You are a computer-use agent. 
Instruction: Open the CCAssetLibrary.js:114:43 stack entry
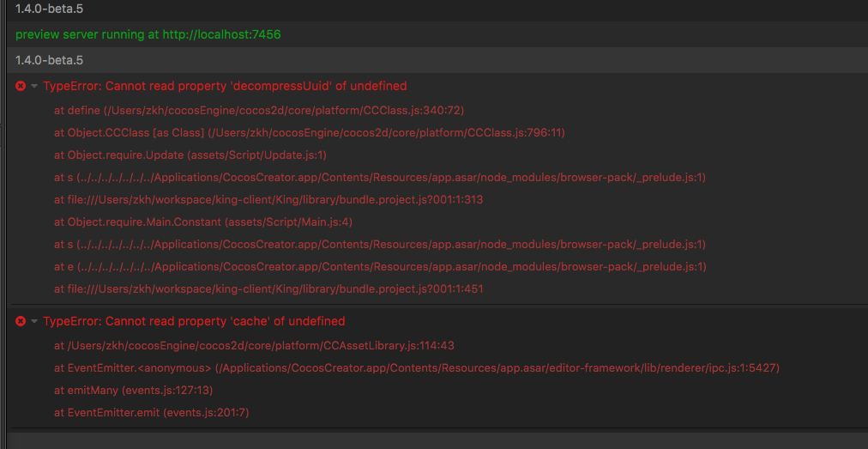tap(254, 345)
